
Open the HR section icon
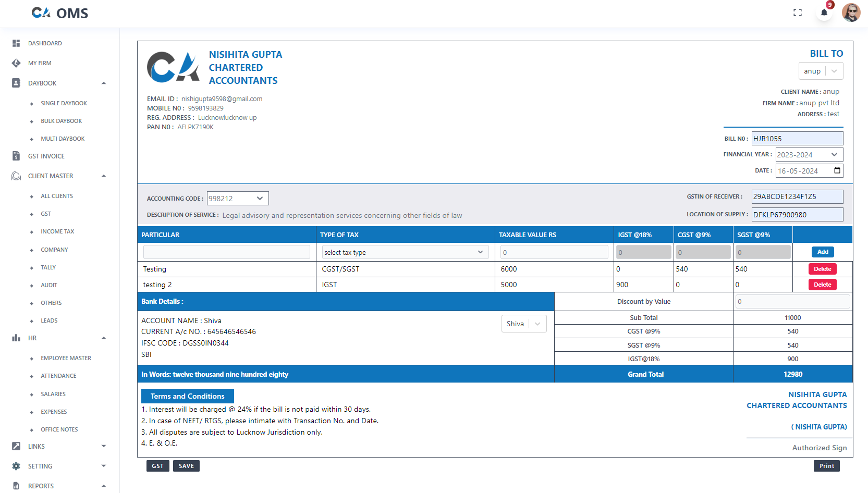(x=16, y=338)
